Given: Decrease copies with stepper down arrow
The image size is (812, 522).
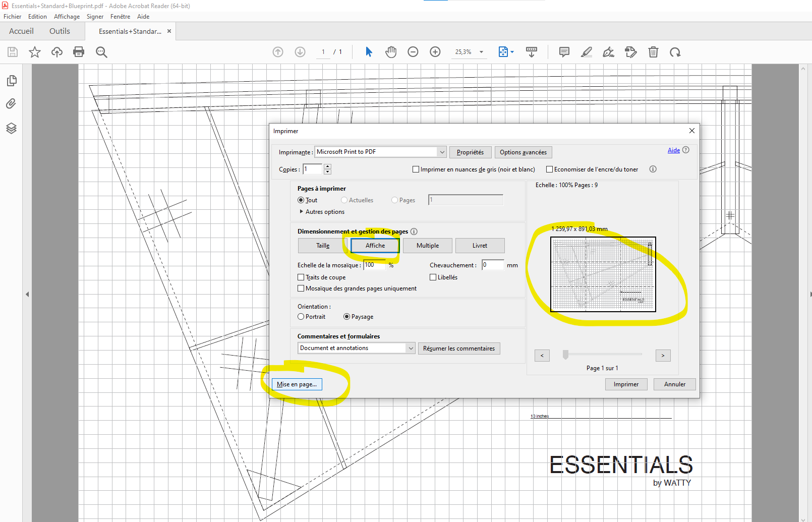Looking at the screenshot, I should (327, 172).
